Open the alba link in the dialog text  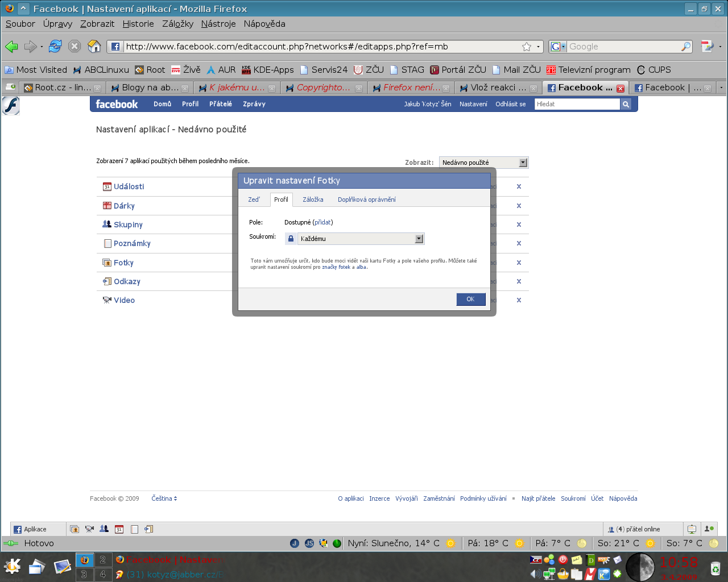point(361,267)
